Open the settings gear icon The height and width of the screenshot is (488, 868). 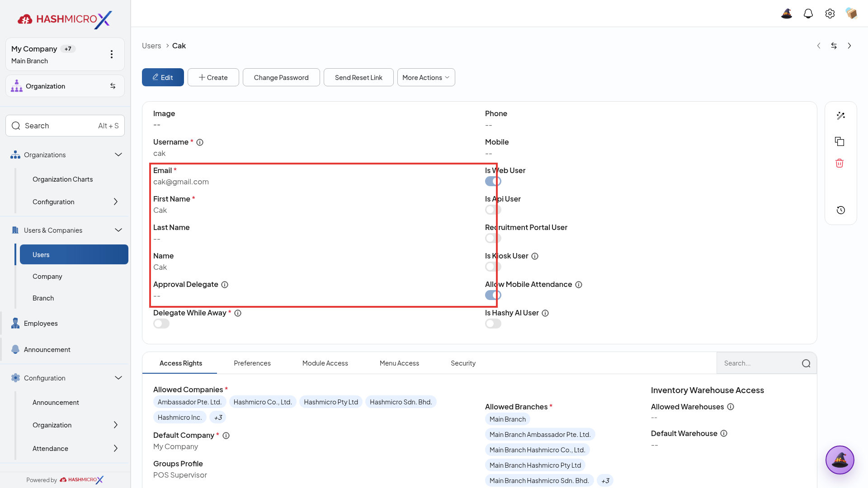830,14
